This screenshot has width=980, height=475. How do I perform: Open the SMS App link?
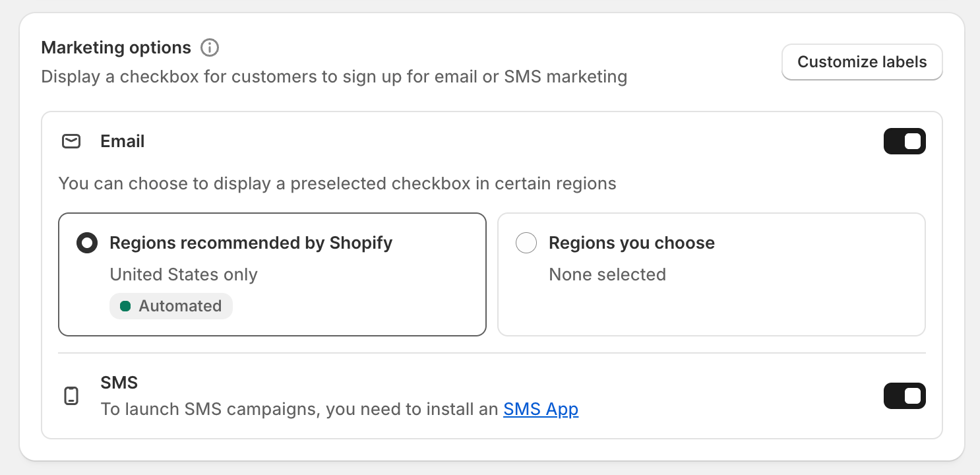541,409
